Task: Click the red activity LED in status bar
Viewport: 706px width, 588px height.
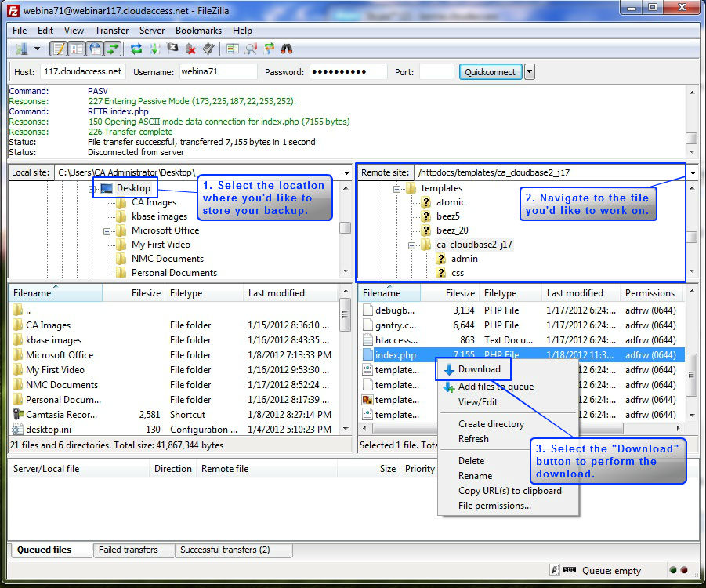Action: coord(684,570)
